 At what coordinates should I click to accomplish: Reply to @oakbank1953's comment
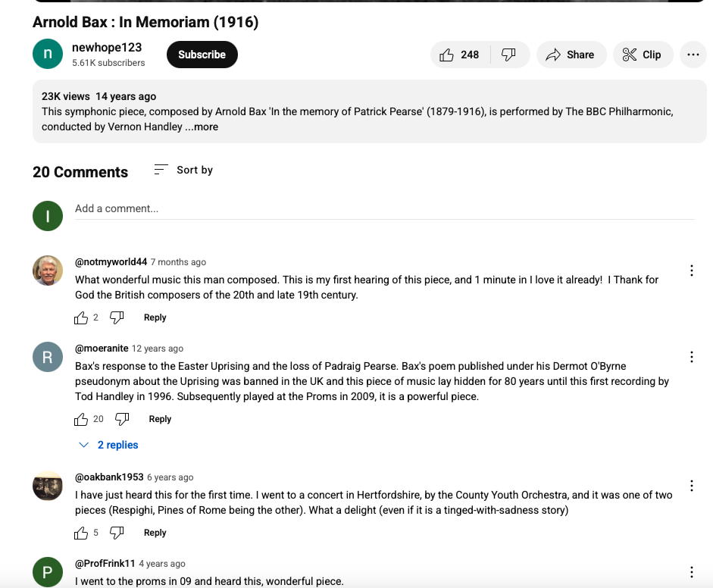point(155,533)
